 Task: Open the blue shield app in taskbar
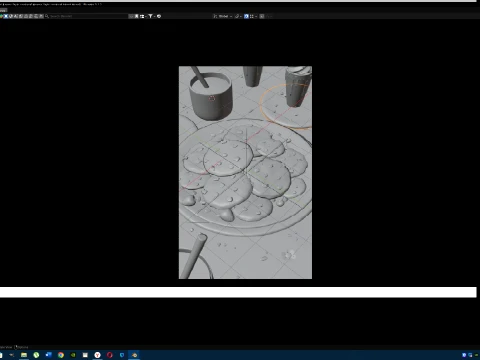coord(122,355)
